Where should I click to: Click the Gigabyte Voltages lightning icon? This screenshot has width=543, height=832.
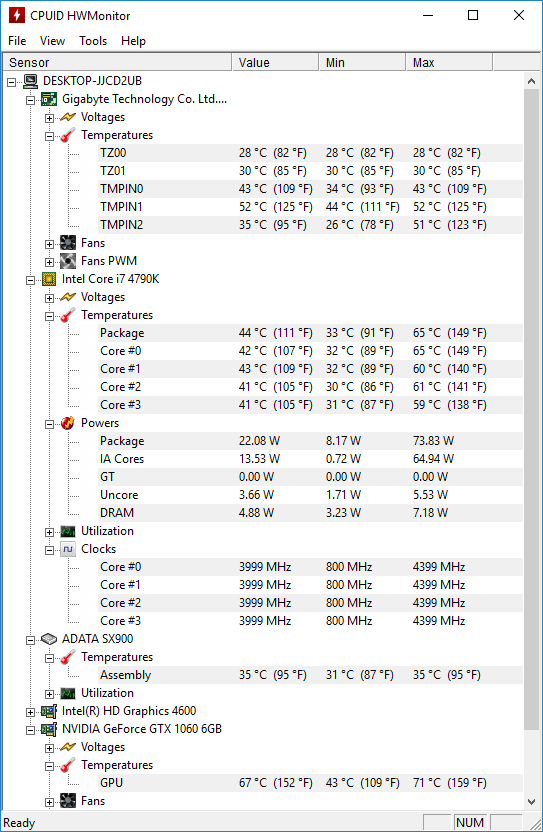[68, 117]
